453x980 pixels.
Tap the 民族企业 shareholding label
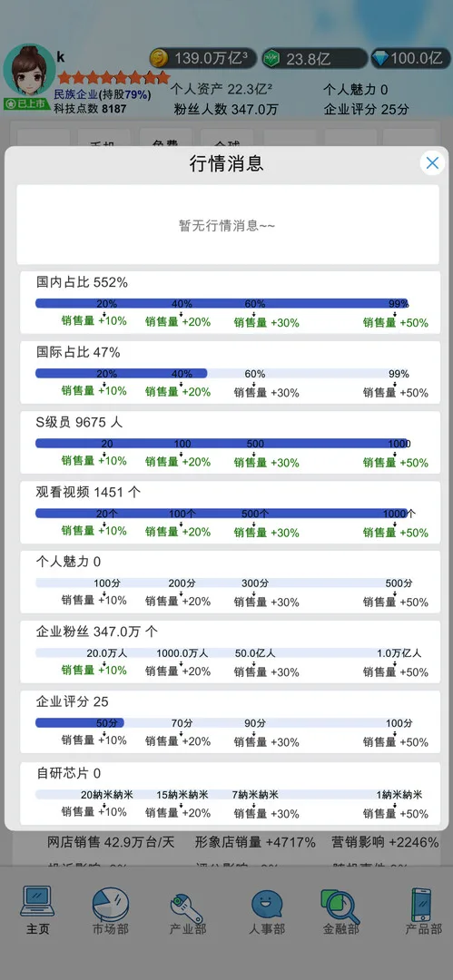pyautogui.click(x=102, y=94)
